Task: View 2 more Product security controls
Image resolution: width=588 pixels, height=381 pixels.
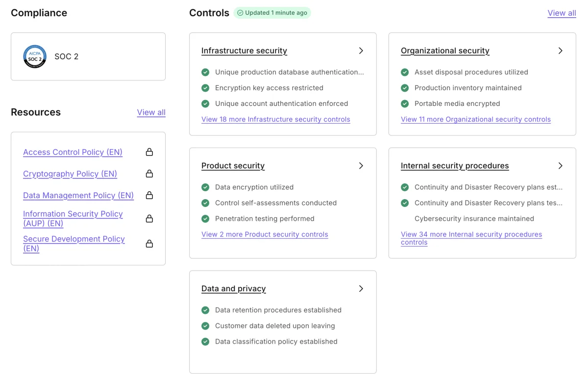Action: click(x=265, y=234)
